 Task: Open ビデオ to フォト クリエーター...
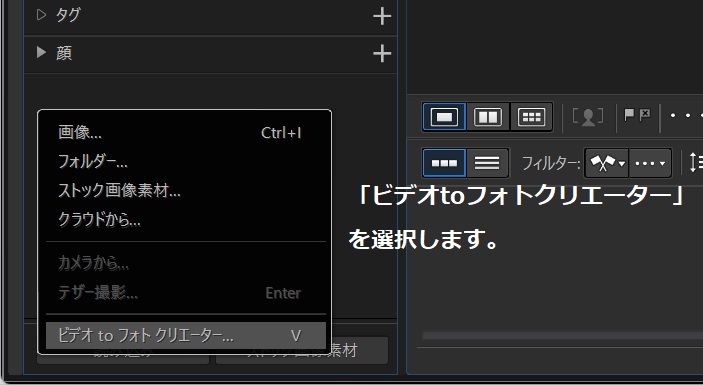[186, 336]
